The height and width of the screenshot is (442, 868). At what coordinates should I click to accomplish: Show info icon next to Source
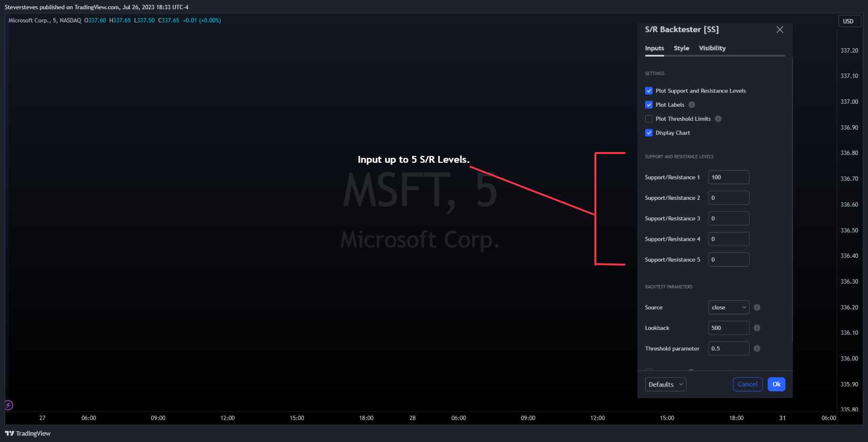(x=757, y=307)
